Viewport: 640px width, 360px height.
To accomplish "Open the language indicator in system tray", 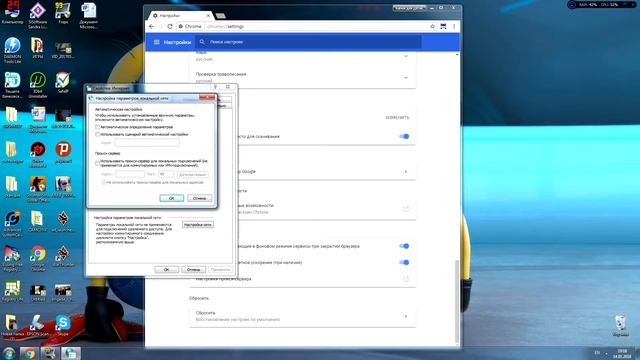I will tap(598, 353).
